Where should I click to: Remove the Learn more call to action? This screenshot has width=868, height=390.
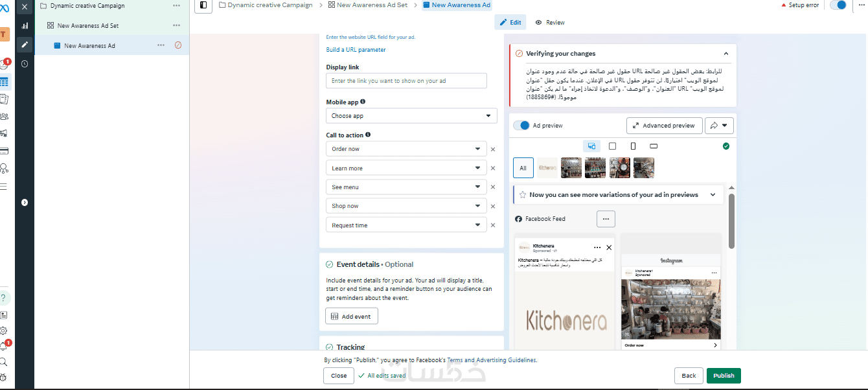493,168
